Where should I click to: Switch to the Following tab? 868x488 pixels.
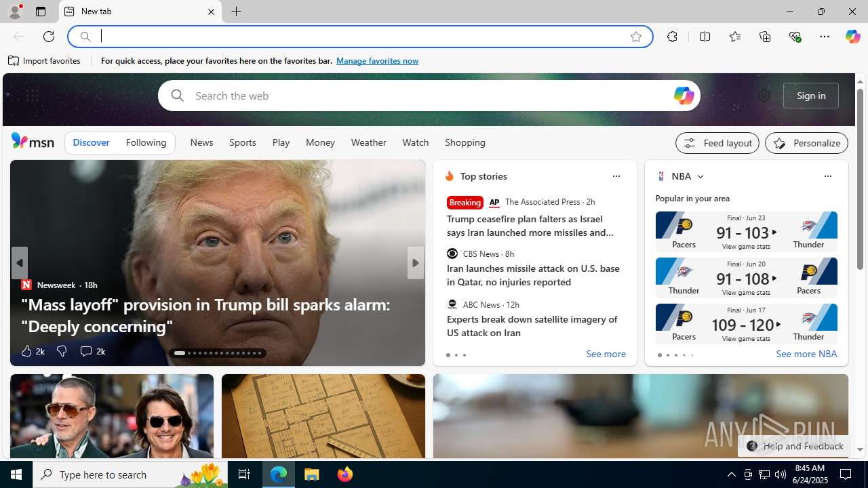click(146, 143)
